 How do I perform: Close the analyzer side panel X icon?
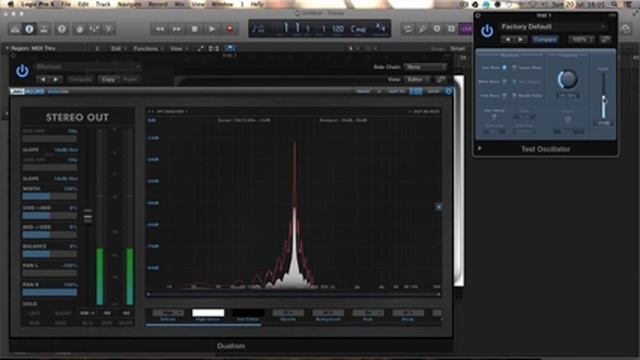click(439, 207)
